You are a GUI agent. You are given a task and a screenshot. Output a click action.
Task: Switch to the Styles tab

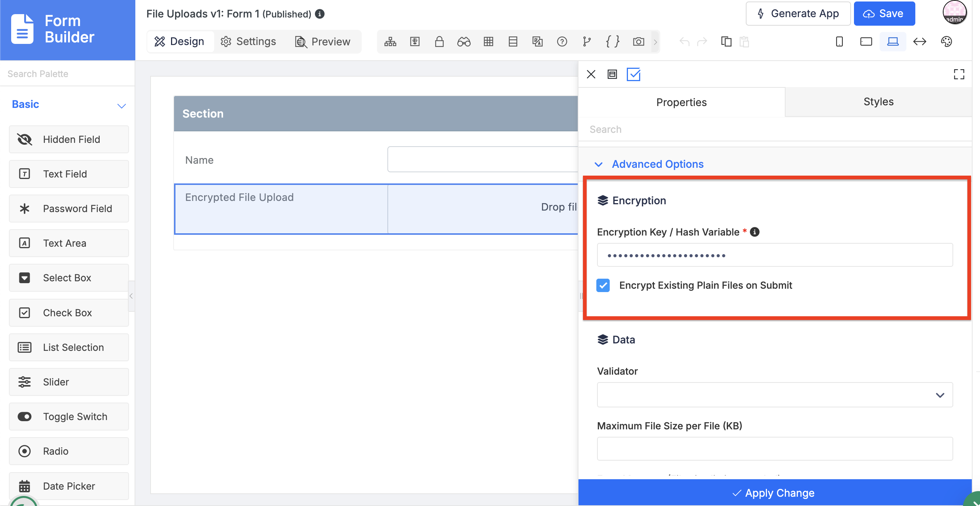click(x=878, y=102)
